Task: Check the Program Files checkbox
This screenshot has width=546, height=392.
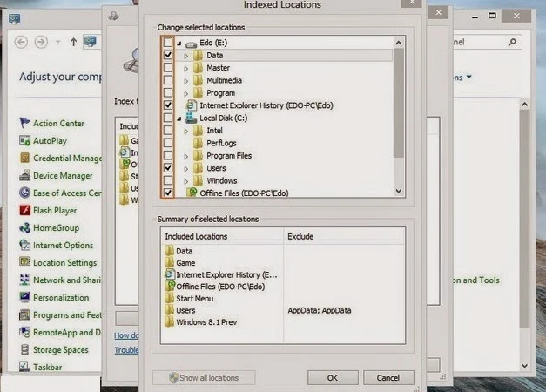Action: (168, 155)
